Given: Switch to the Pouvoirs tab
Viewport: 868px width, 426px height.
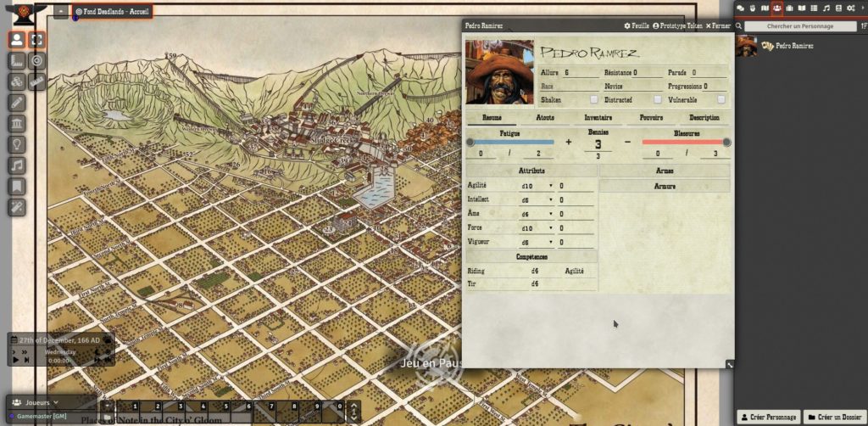Looking at the screenshot, I should [652, 118].
